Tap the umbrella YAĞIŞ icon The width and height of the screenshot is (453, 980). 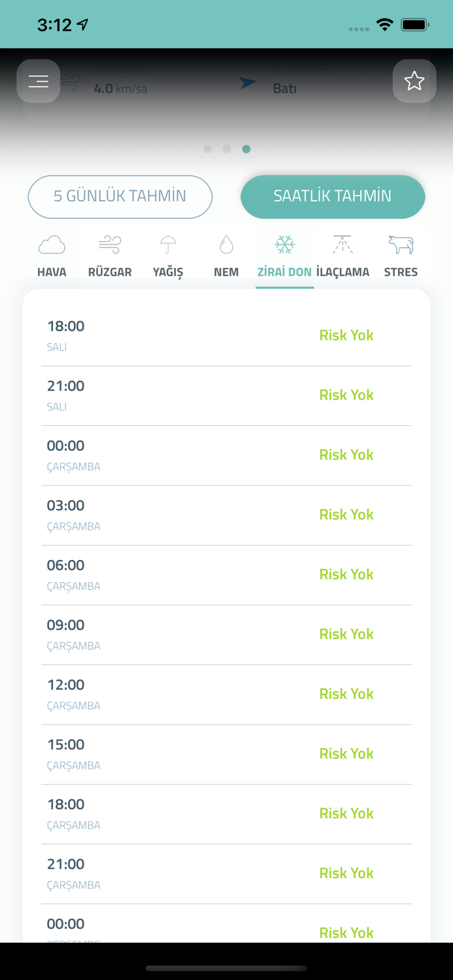point(167,244)
